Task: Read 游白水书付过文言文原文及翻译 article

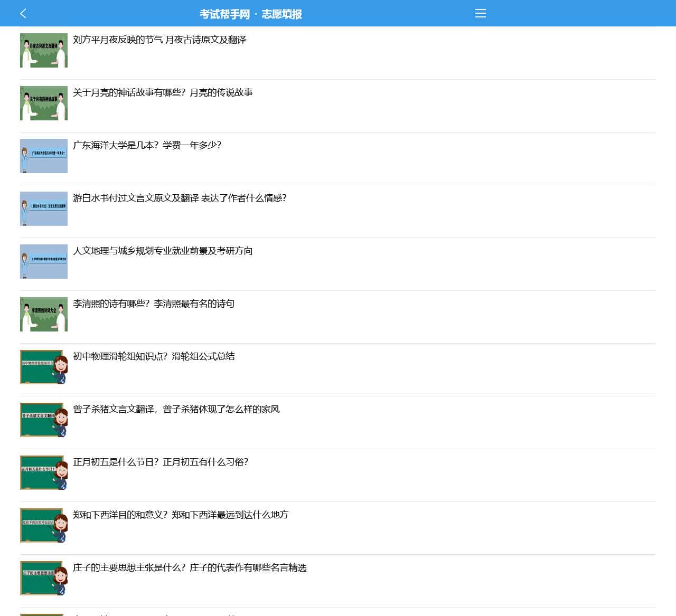Action: (x=180, y=198)
